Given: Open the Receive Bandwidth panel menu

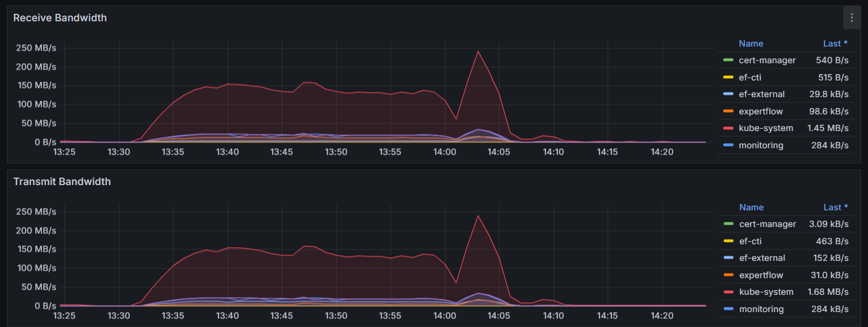Looking at the screenshot, I should (x=851, y=18).
